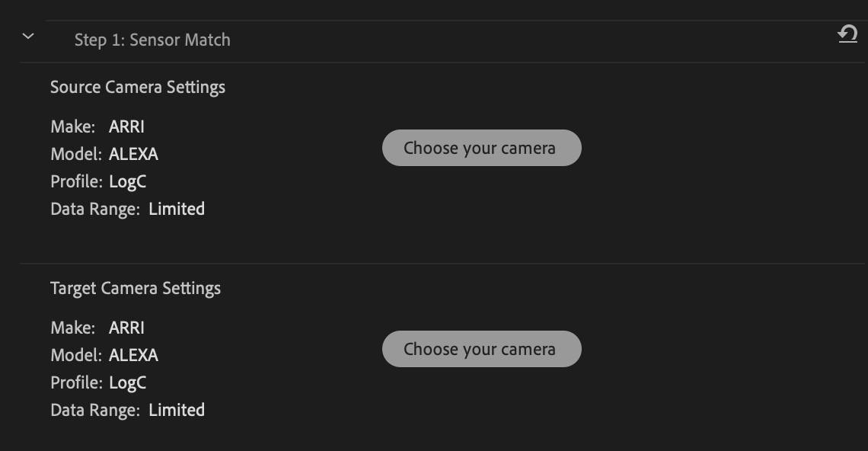Reset Sensor Match settings with the undo-arrow icon
This screenshot has height=451, width=868.
tap(847, 34)
